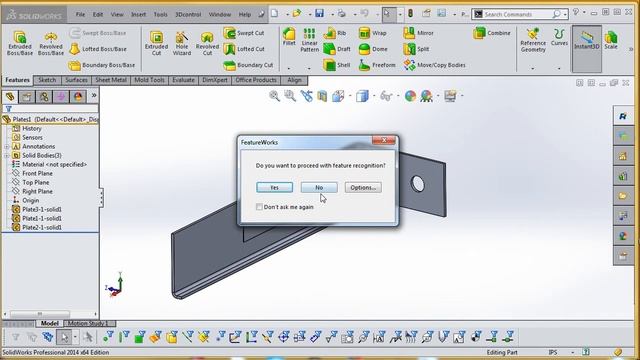Screen dimensions: 640x360
Task: Check 'Don't ask me again' checkbox
Action: point(259,207)
